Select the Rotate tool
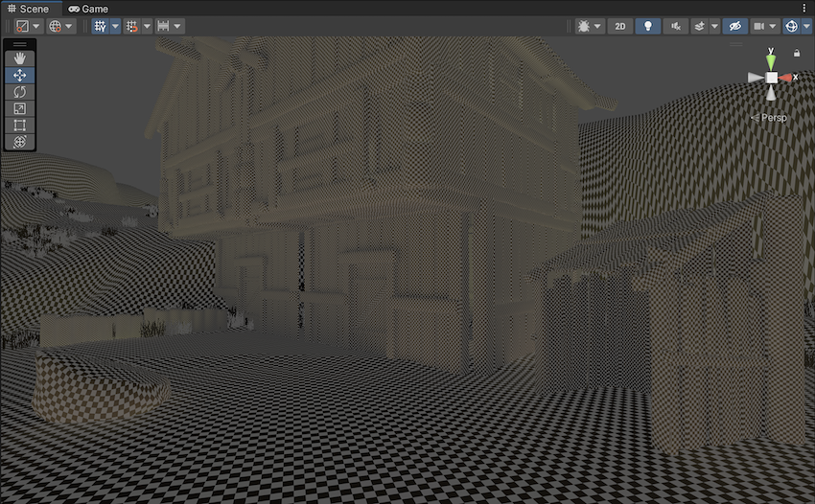This screenshot has width=815, height=504. click(20, 92)
